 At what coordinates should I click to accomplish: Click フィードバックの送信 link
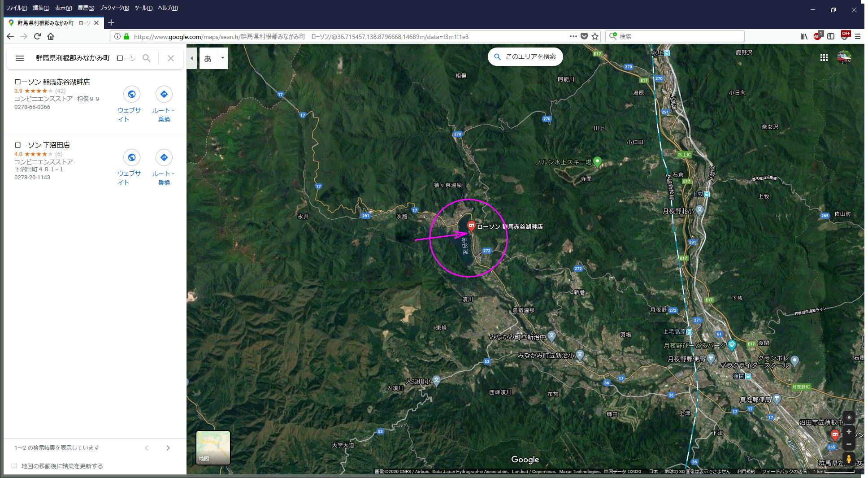click(x=784, y=471)
